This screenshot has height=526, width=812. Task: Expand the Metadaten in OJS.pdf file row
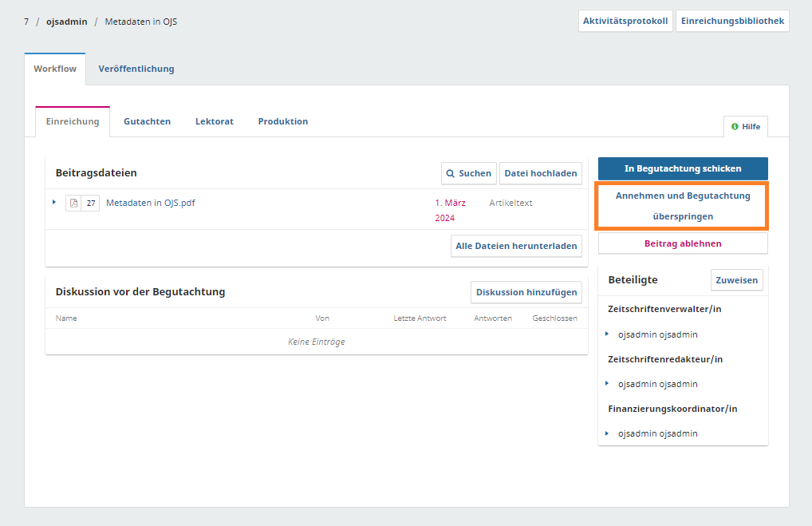tap(54, 203)
